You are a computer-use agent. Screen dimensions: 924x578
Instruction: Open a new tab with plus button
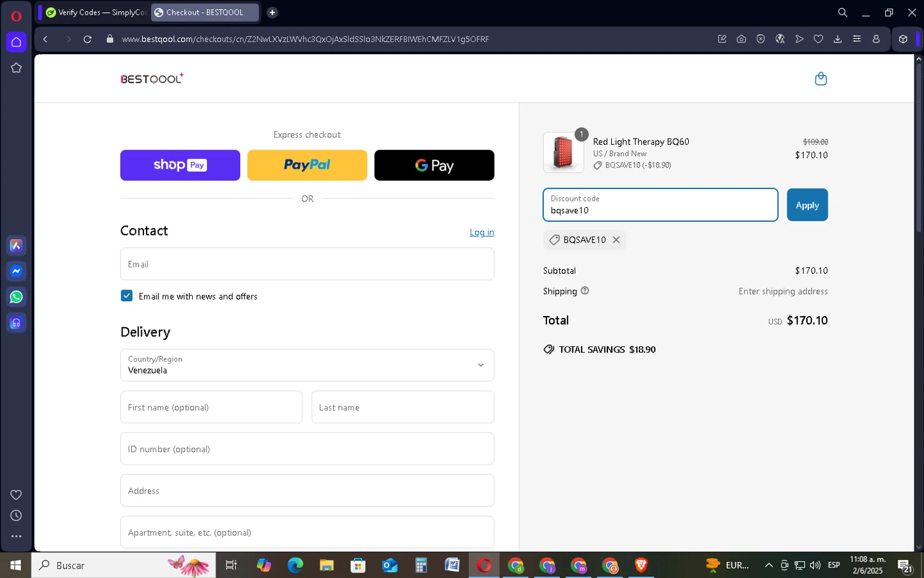click(x=272, y=12)
